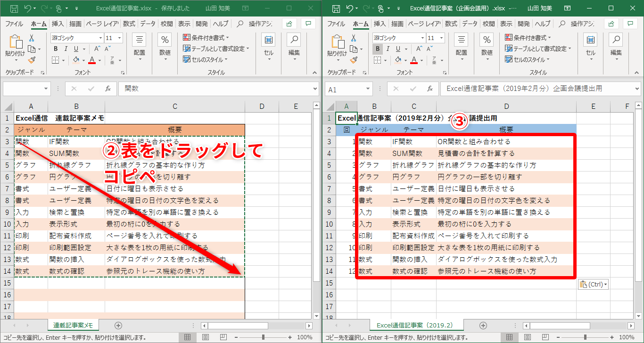
Task: Add a new sheet in the 企画会議用 workbook
Action: coord(483,325)
